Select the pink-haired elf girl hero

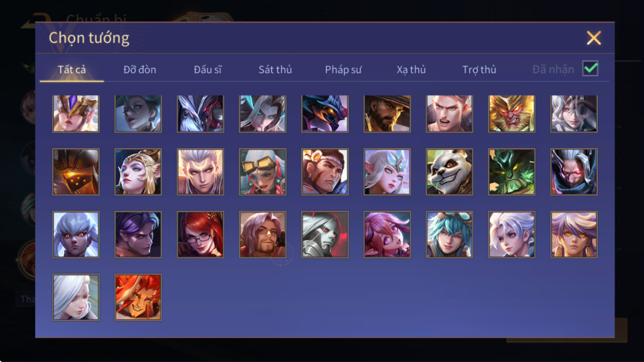[x=387, y=234]
